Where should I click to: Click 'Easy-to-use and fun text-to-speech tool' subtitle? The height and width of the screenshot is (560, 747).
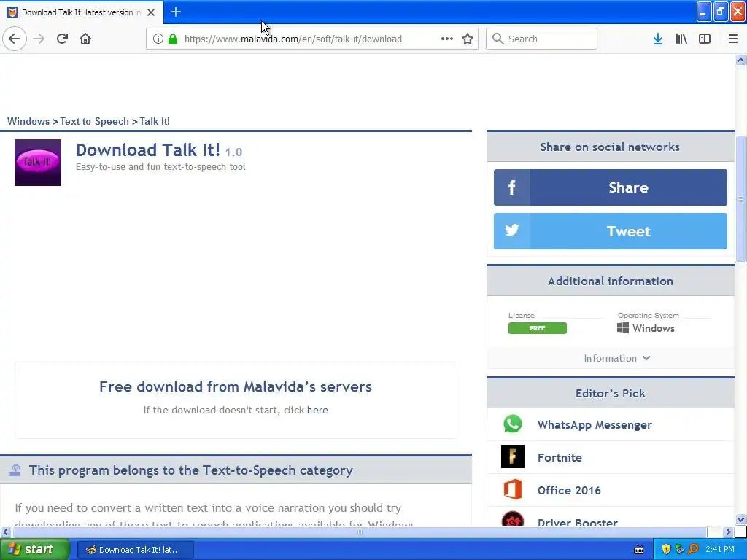point(160,167)
